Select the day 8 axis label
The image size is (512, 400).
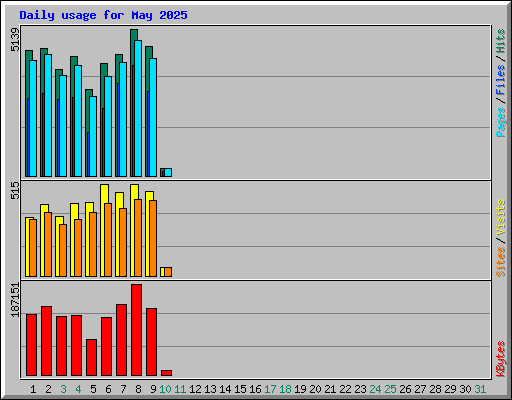[138, 389]
